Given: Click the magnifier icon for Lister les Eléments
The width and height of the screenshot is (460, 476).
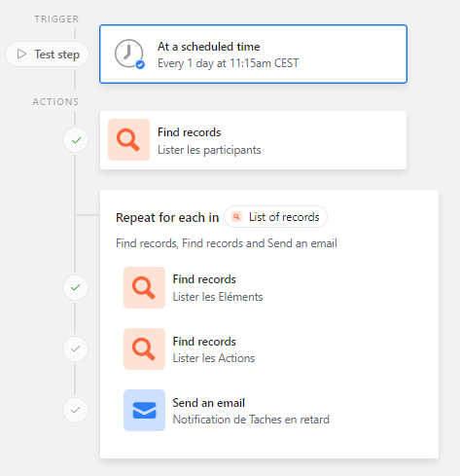Looking at the screenshot, I should (x=144, y=287).
